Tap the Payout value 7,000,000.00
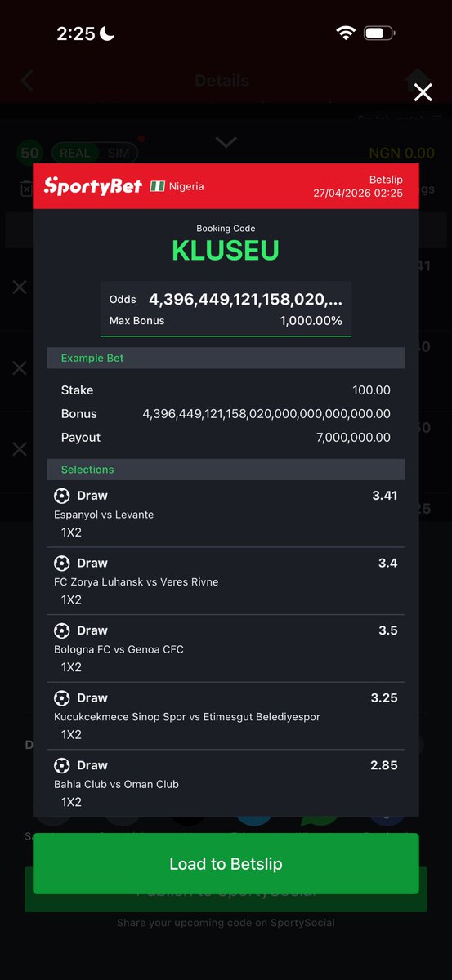Screen dimensions: 452x980 [353, 438]
